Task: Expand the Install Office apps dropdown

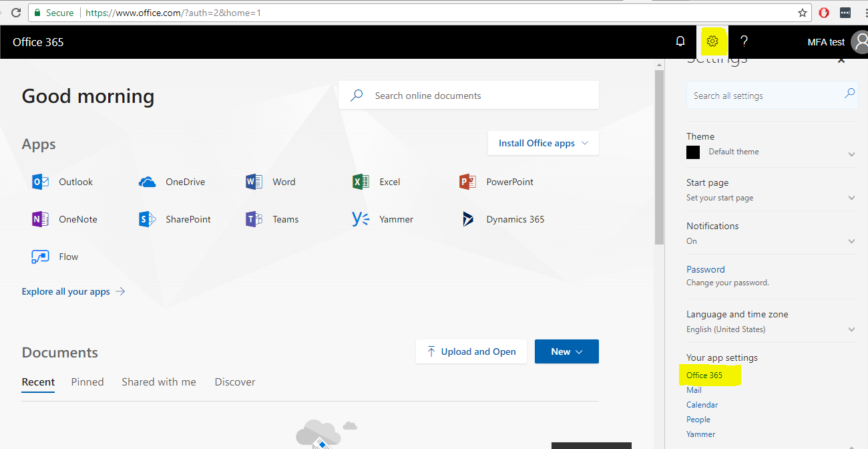Action: click(x=544, y=143)
